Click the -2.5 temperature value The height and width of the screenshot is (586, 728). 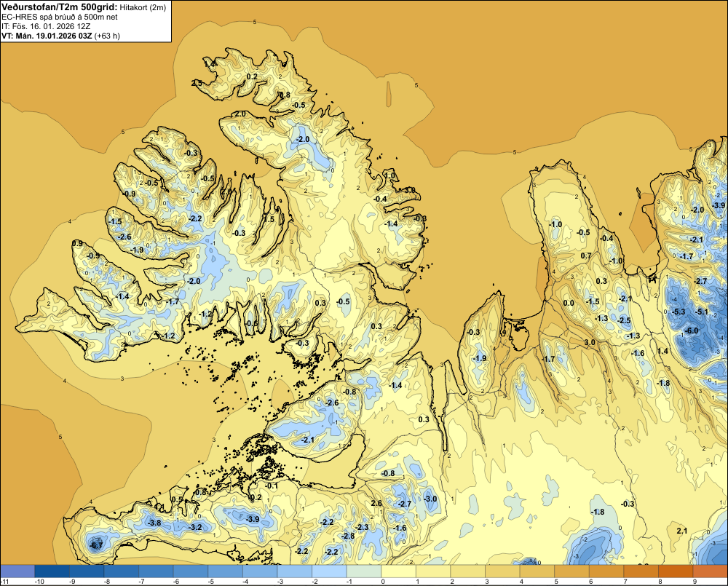(x=625, y=320)
